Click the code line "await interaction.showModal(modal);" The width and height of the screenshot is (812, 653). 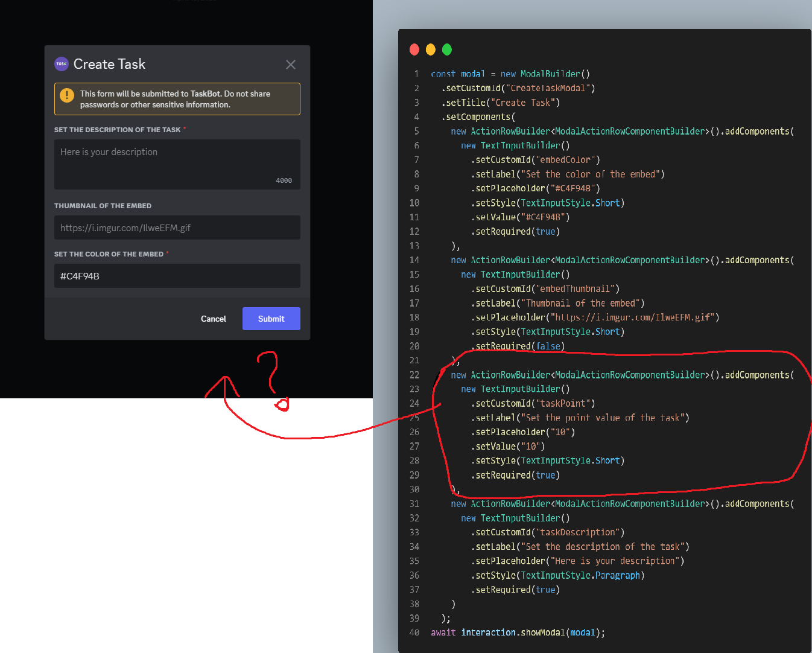(518, 632)
